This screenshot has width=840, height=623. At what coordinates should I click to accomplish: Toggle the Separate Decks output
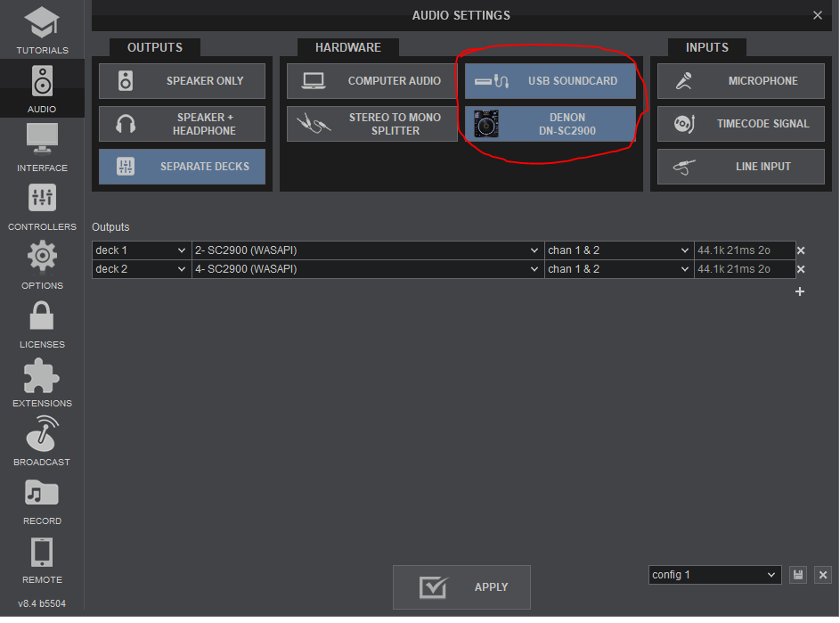tap(182, 167)
